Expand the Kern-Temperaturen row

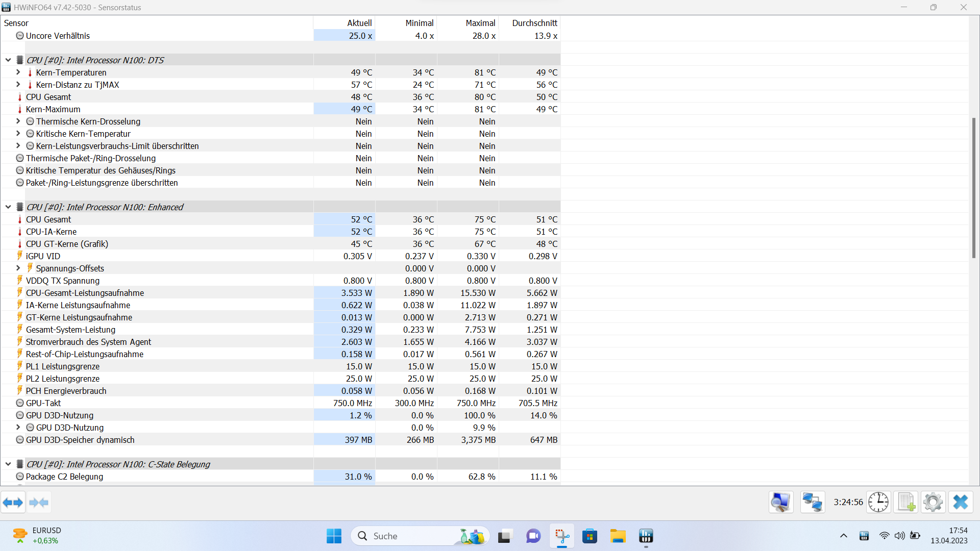click(x=18, y=72)
